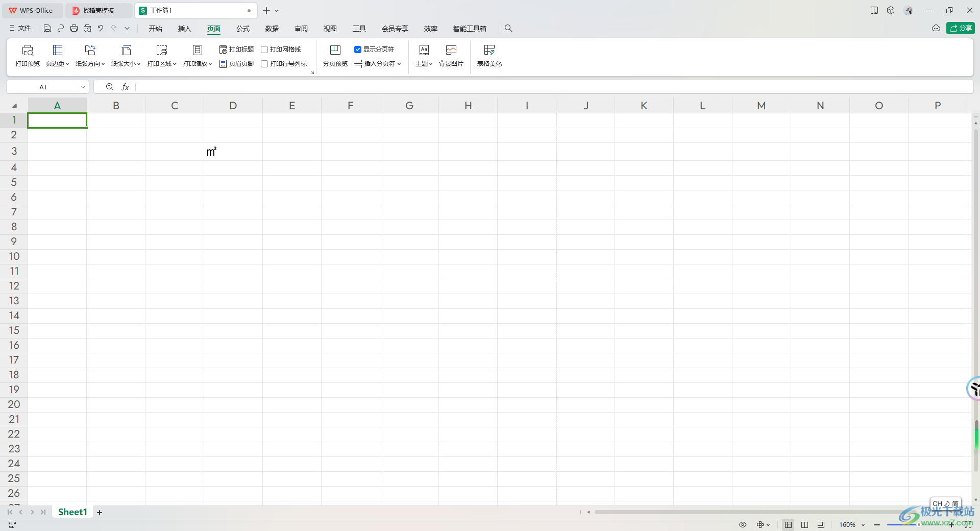Open Table Beautify (表格美化)

tap(489, 56)
